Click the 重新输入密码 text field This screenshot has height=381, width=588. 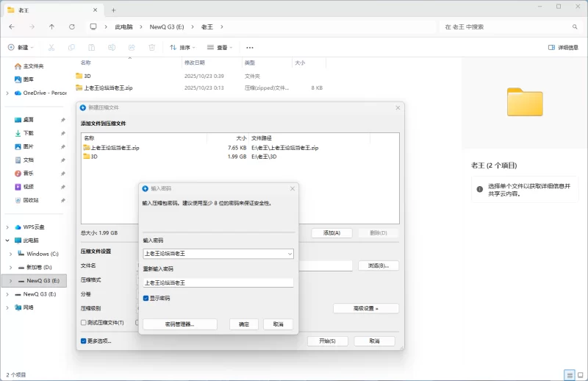[x=218, y=282]
